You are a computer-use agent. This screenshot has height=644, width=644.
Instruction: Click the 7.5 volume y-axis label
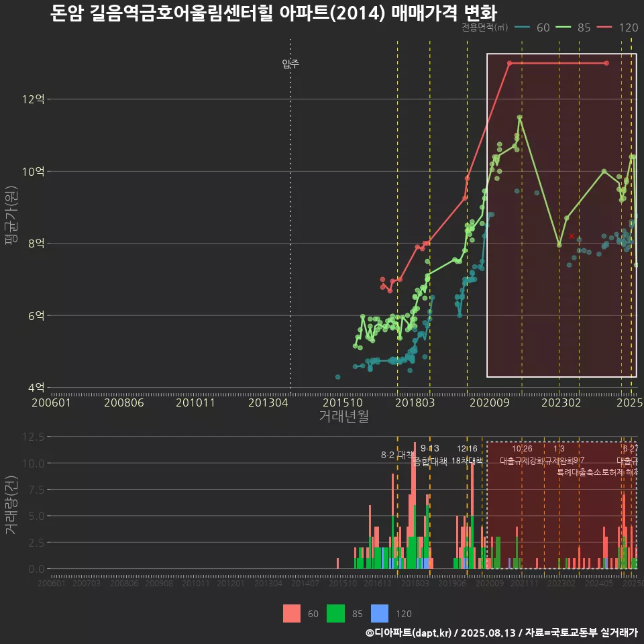pos(36,490)
